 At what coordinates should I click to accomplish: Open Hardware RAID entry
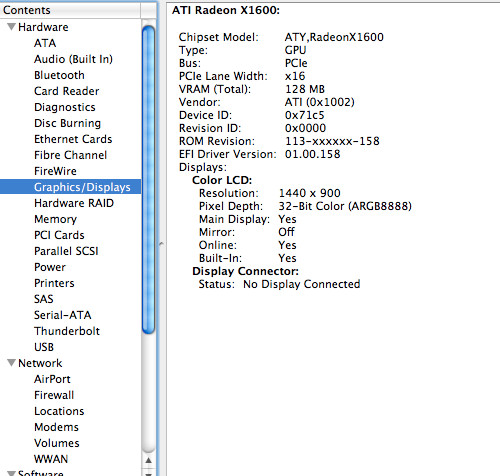[x=74, y=203]
